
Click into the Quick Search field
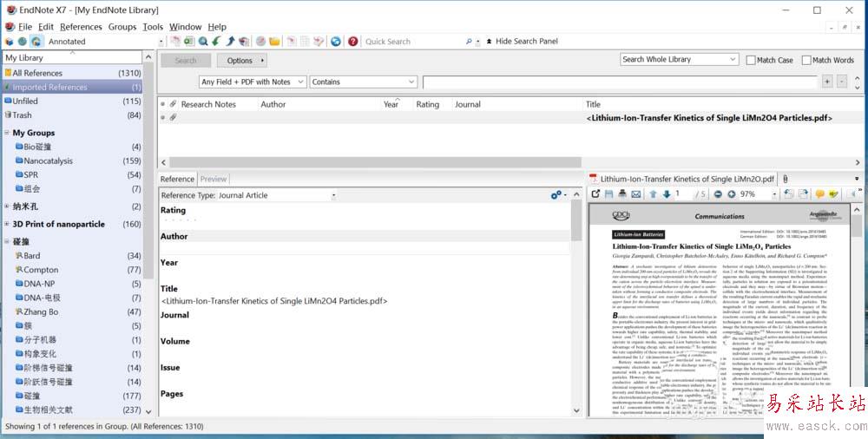(413, 42)
